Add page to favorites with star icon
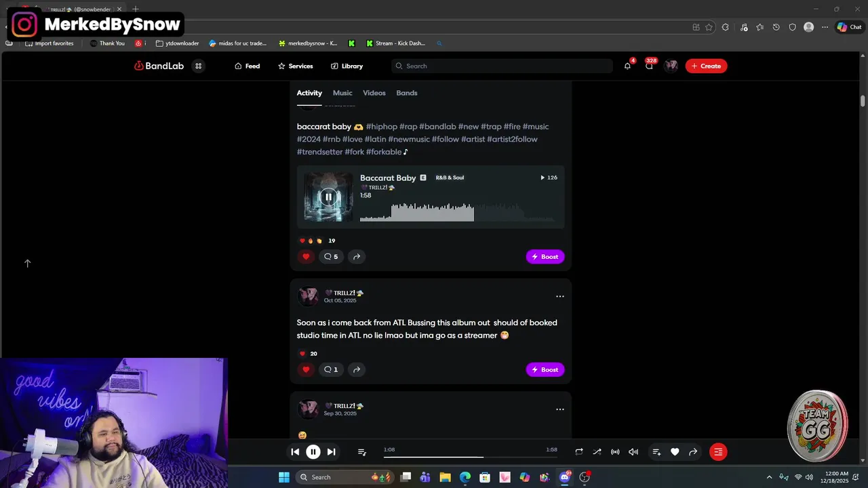 pyautogui.click(x=709, y=27)
